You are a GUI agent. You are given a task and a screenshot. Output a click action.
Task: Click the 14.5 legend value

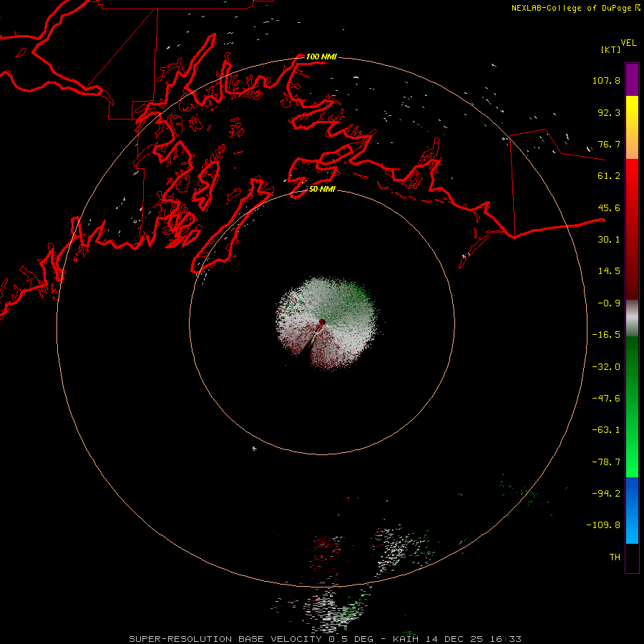coord(609,271)
